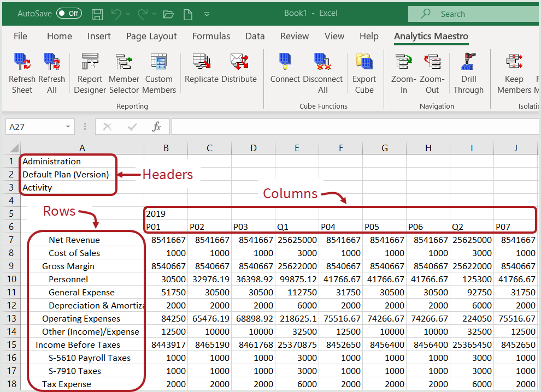
Task: Select cell with value 25370875
Action: [297, 345]
